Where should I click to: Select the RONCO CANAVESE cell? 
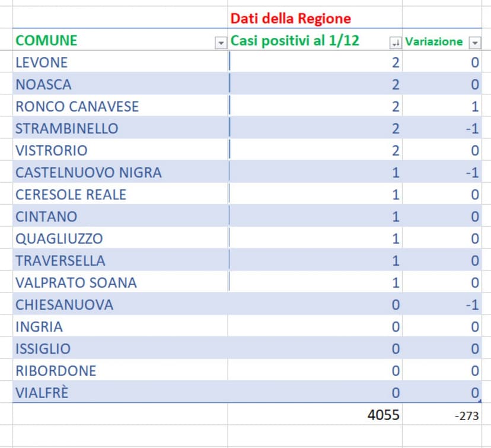77,106
